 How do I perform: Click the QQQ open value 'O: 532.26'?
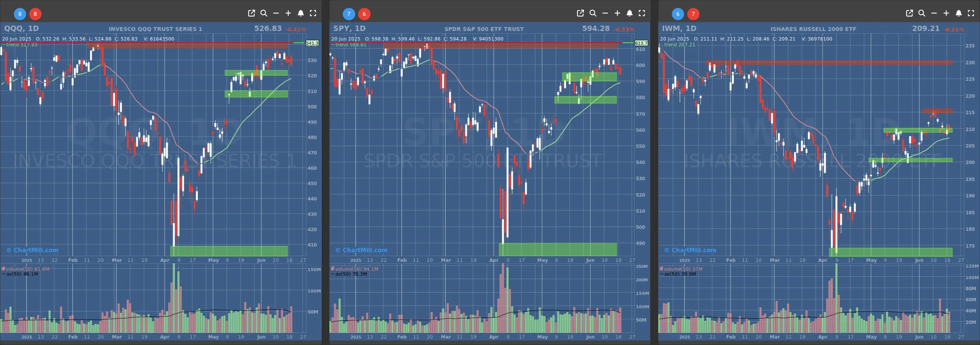[x=47, y=39]
